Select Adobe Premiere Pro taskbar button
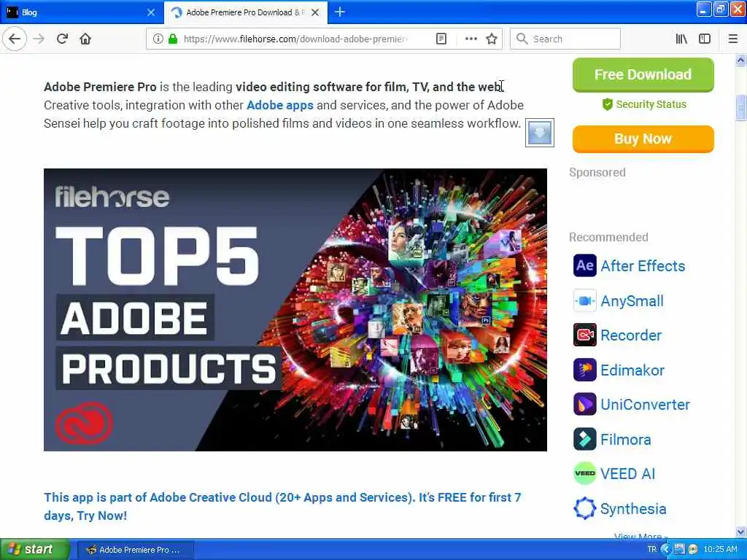This screenshot has height=560, width=747. click(135, 550)
